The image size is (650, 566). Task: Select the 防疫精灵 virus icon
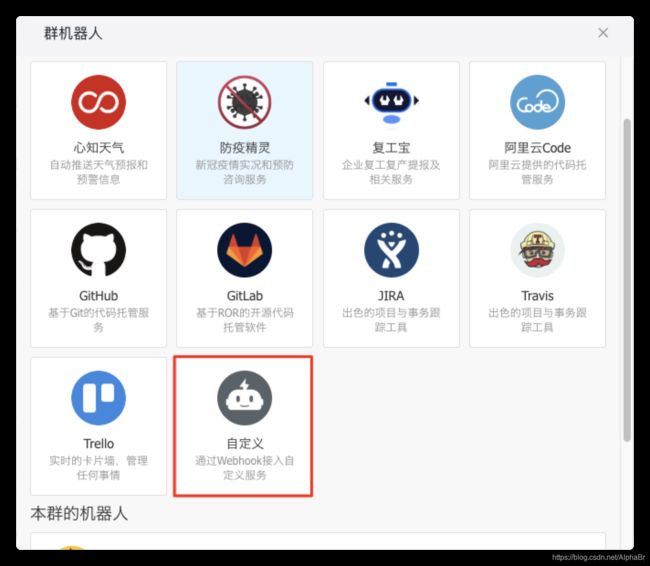coord(245,102)
